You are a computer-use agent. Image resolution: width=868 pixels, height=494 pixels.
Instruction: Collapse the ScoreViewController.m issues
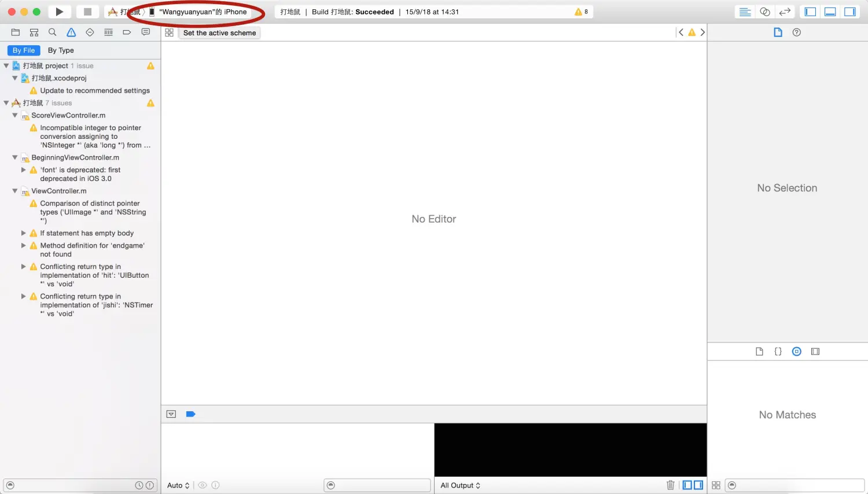pyautogui.click(x=15, y=115)
